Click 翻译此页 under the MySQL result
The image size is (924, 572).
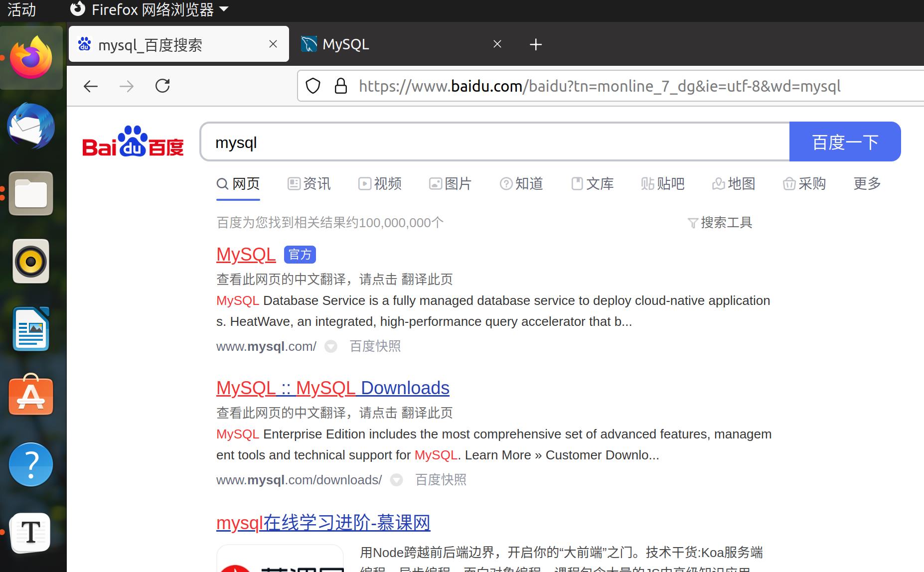click(x=427, y=280)
